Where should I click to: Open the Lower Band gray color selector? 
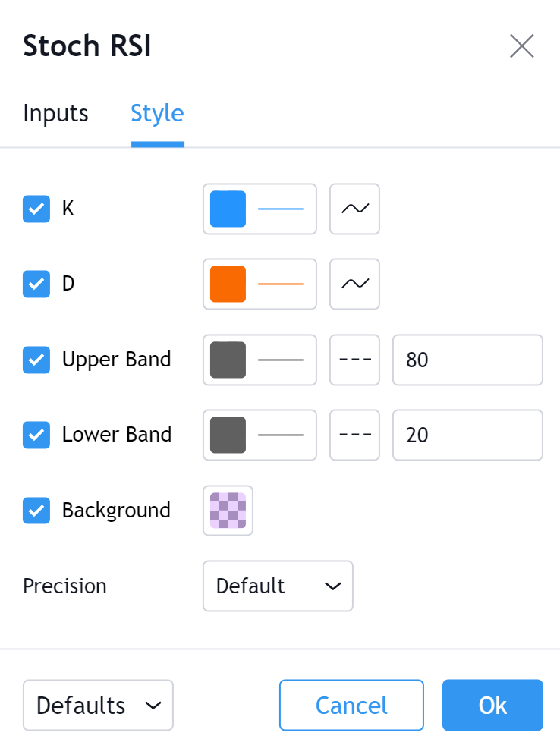(260, 435)
